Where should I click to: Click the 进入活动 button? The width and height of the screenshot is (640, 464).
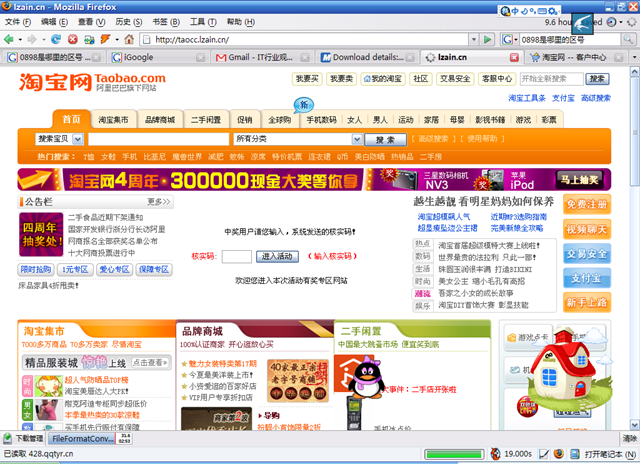click(277, 256)
